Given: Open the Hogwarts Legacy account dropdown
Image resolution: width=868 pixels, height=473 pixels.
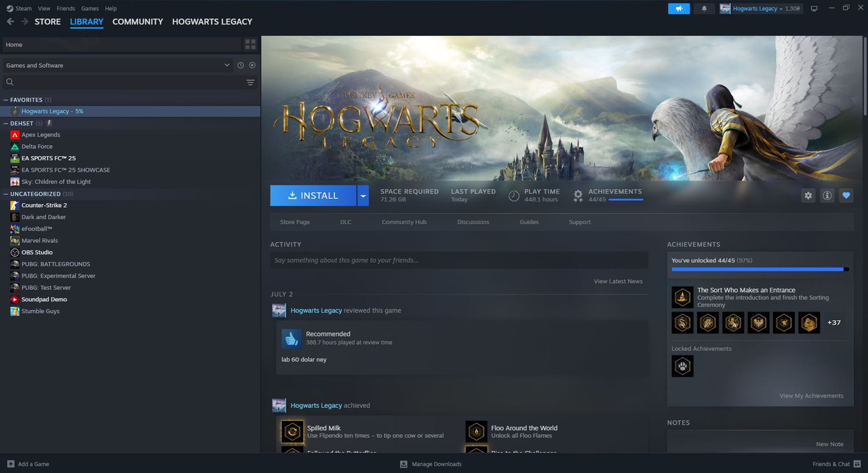Looking at the screenshot, I should 760,9.
